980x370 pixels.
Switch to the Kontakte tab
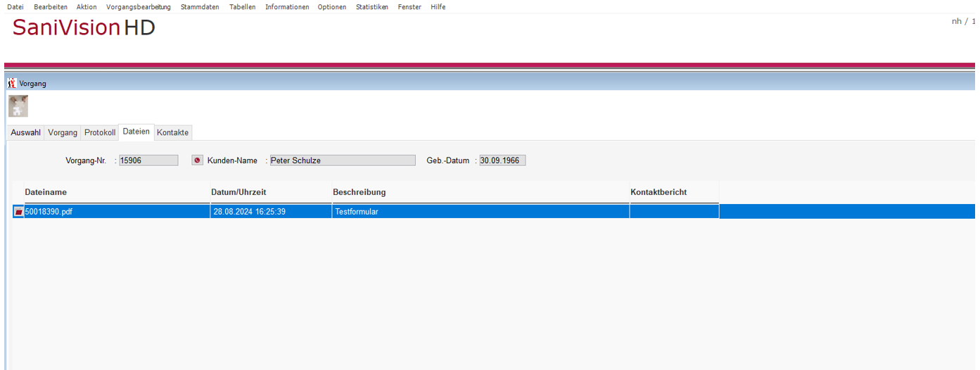(x=173, y=133)
